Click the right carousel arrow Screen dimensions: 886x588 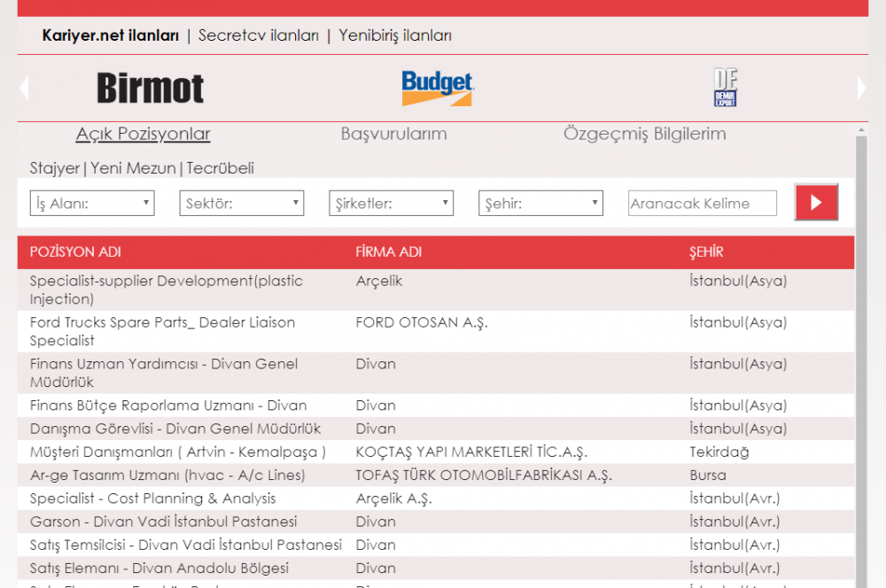pos(862,88)
